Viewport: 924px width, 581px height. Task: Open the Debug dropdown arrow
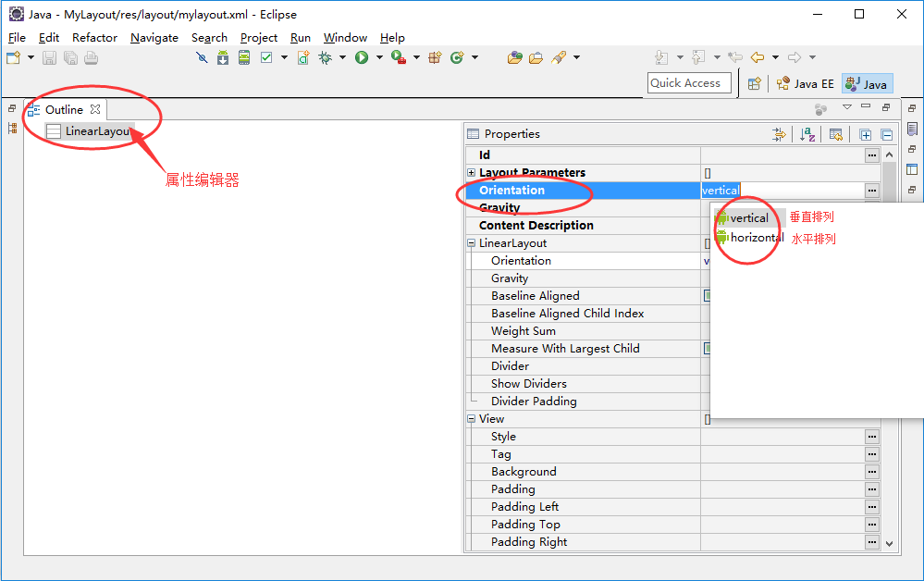click(x=342, y=57)
